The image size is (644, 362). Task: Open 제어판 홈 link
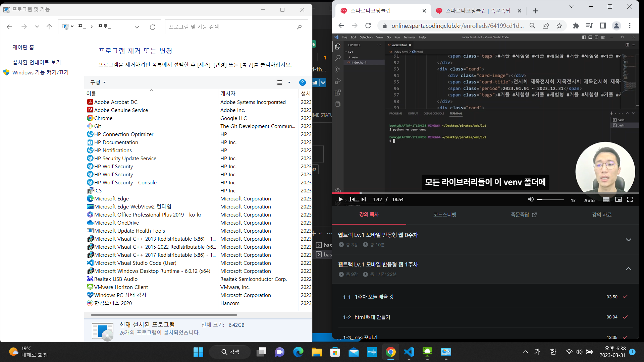point(23,47)
